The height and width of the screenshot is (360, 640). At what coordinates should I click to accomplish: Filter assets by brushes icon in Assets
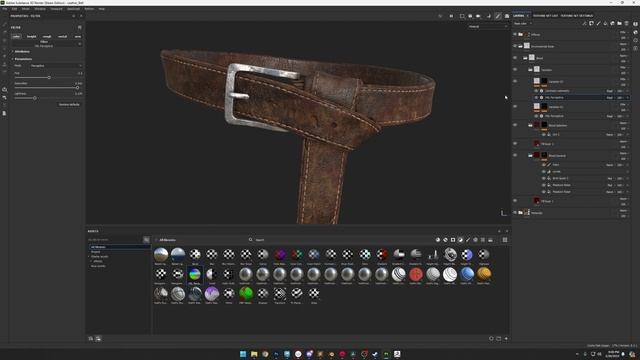point(468,240)
